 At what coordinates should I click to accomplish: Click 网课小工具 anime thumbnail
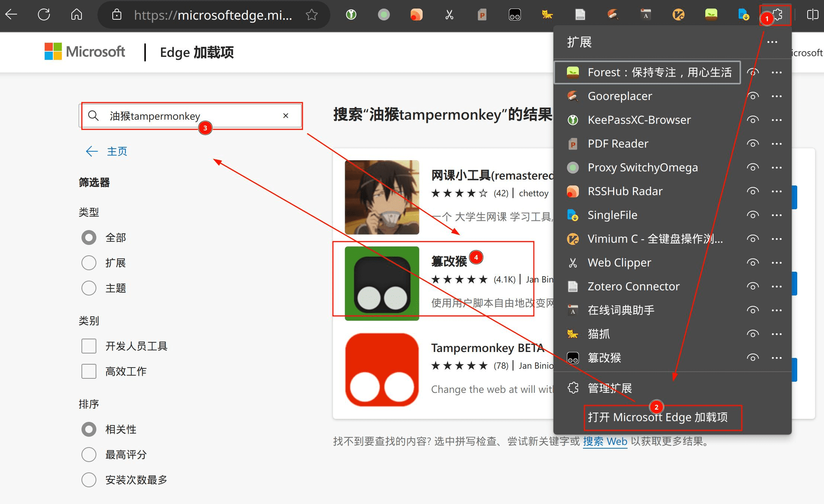point(382,197)
